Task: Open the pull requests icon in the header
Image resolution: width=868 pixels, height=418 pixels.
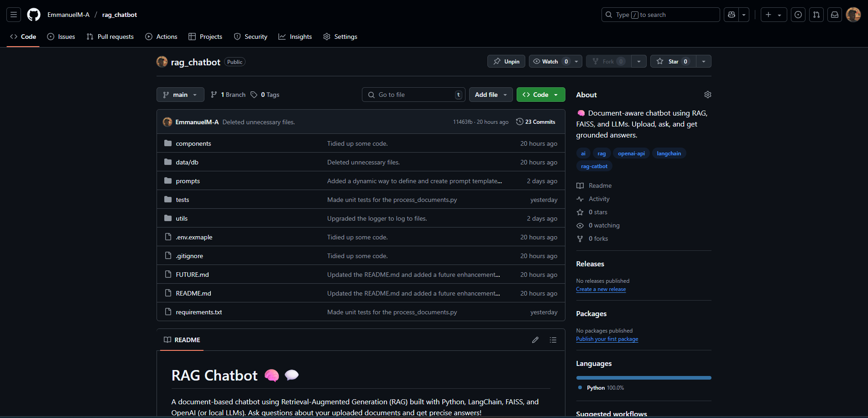Action: (x=816, y=15)
